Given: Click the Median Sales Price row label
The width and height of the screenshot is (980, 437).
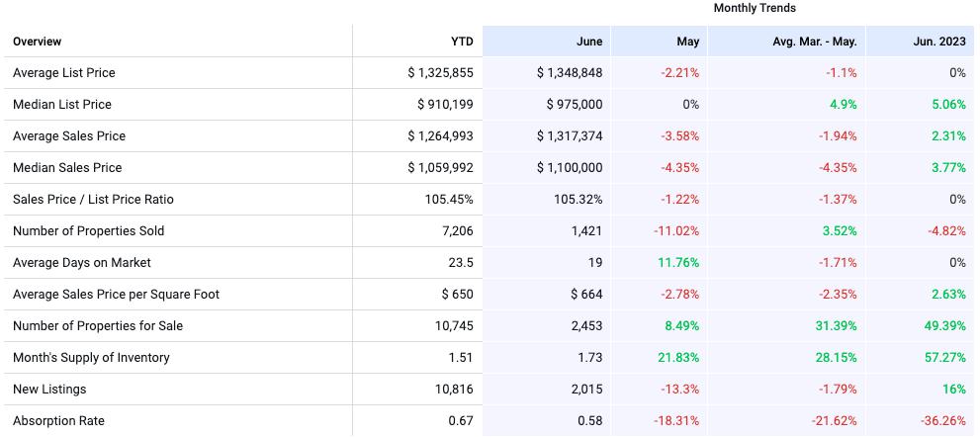Looking at the screenshot, I should point(67,168).
